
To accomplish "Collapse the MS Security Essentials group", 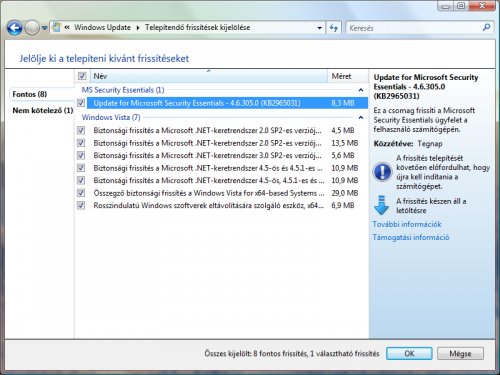I will pos(361,90).
